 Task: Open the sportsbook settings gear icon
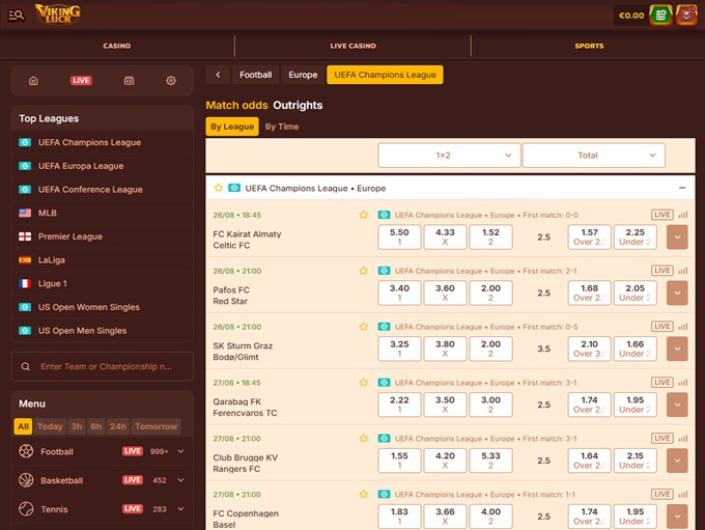pos(171,80)
